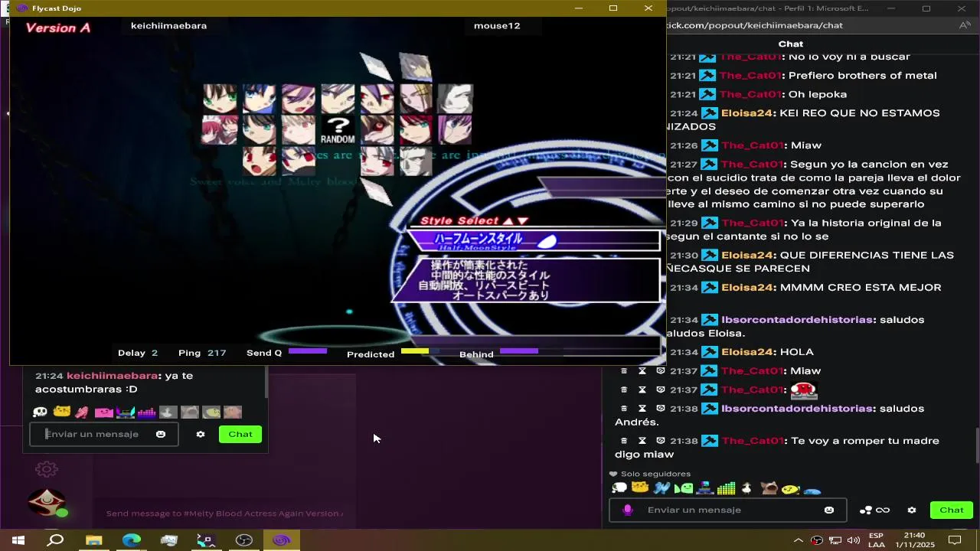980x551 pixels.
Task: Focus the 'Send message to #Melty Blood' box
Action: (224, 514)
